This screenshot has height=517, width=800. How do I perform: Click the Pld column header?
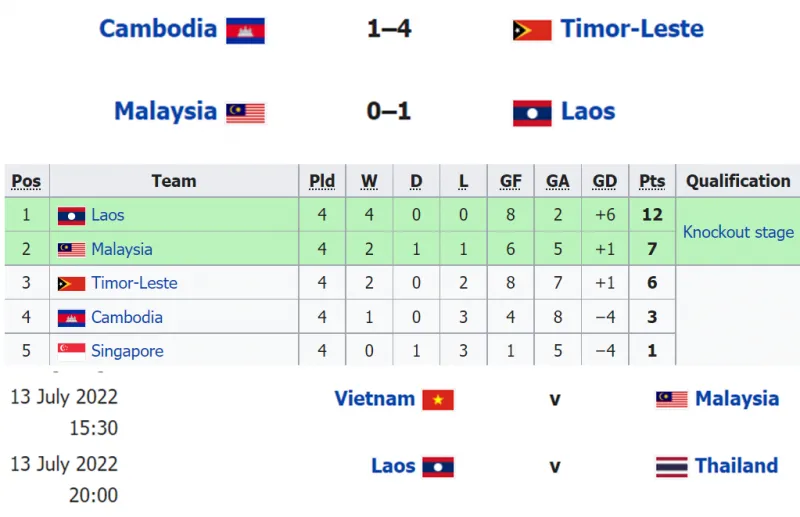[x=322, y=181]
